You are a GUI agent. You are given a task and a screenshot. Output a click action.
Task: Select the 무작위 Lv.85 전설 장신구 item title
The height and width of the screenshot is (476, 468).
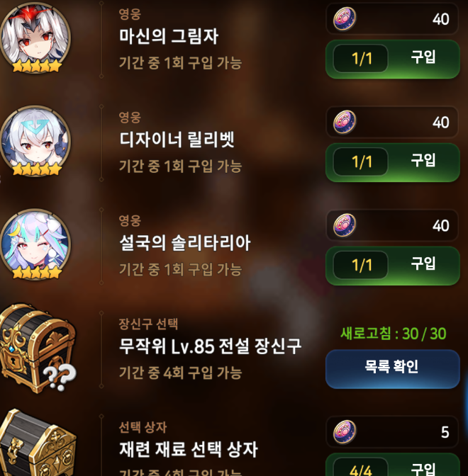[210, 346]
